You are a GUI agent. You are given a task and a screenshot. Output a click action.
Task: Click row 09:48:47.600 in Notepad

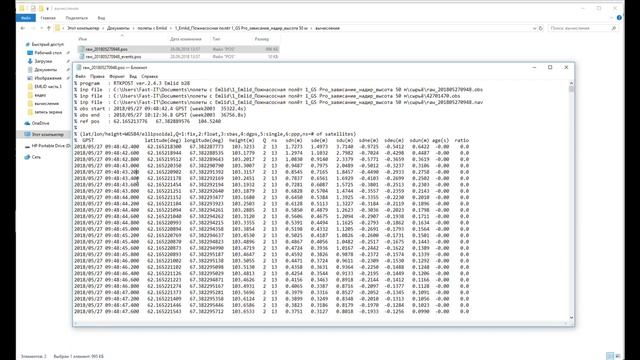pos(271,311)
